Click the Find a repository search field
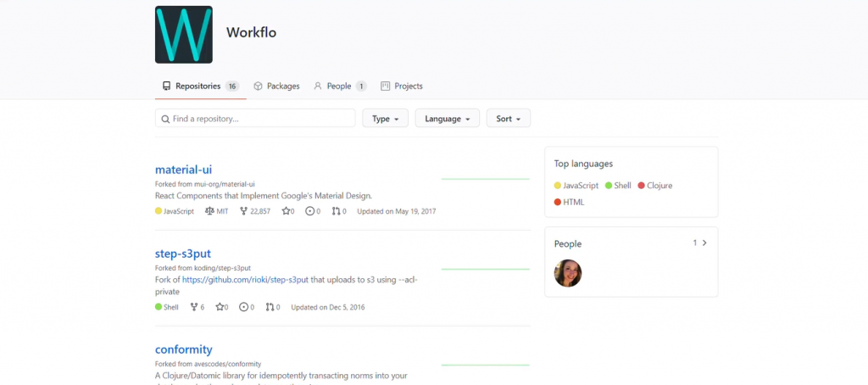 click(255, 119)
